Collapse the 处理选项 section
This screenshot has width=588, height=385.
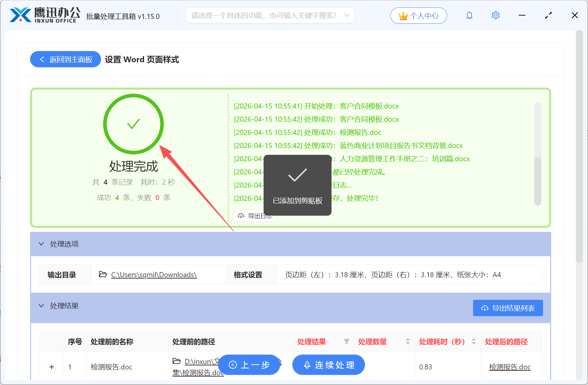pyautogui.click(x=41, y=244)
